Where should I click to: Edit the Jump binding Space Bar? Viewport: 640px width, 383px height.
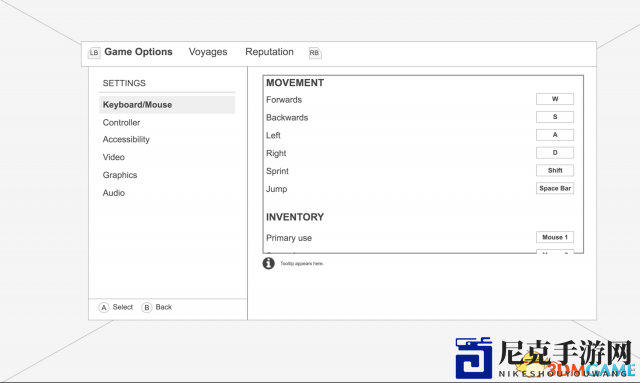[555, 188]
